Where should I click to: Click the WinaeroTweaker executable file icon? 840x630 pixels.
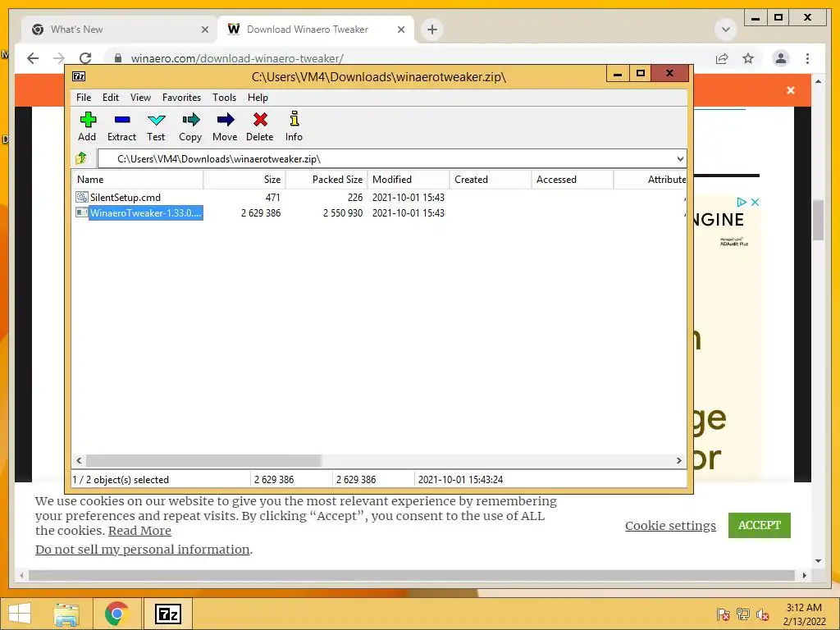81,212
